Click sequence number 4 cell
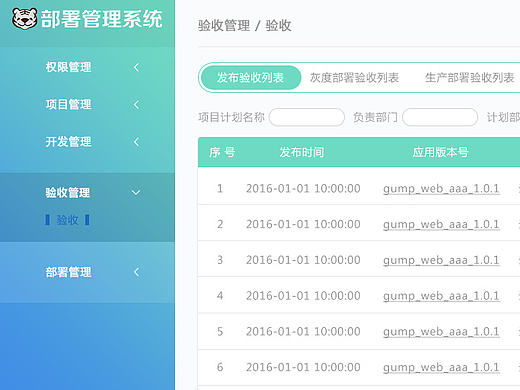Viewport: 520px width, 390px height. click(220, 296)
